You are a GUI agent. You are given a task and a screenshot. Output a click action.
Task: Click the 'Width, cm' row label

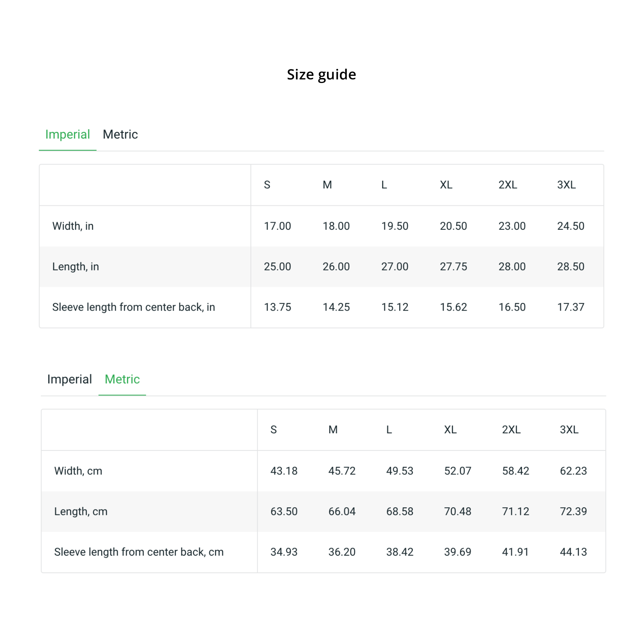(x=78, y=471)
